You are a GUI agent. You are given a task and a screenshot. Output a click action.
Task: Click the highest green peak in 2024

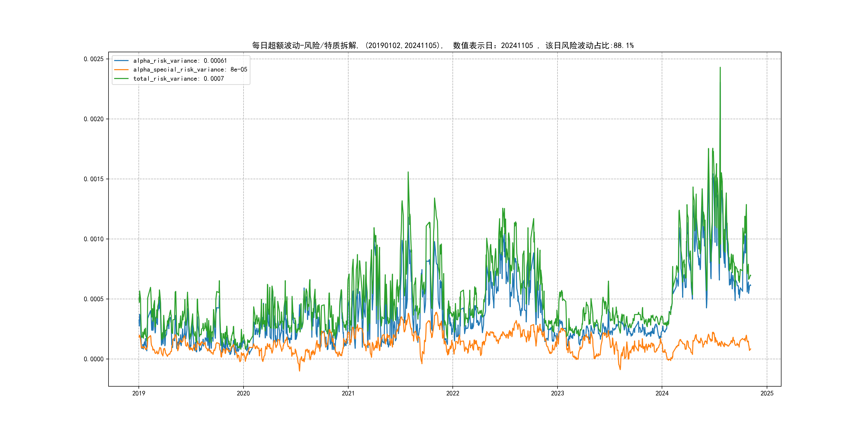point(720,68)
